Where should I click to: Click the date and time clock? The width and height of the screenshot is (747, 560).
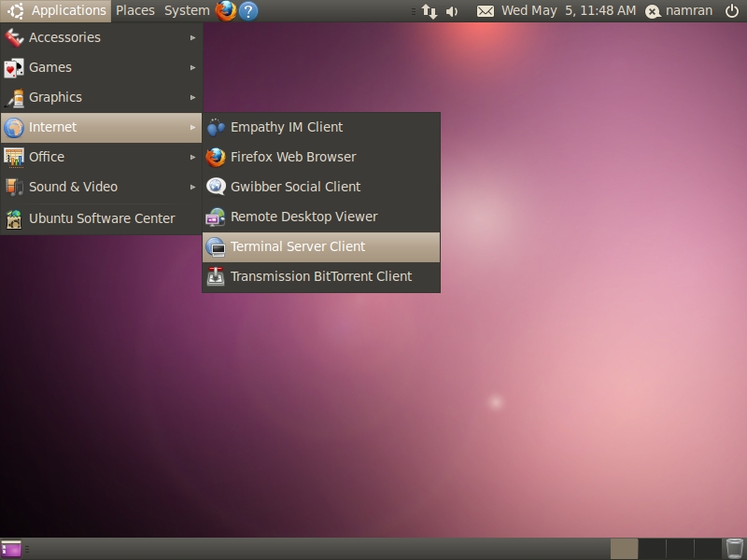[x=568, y=11]
